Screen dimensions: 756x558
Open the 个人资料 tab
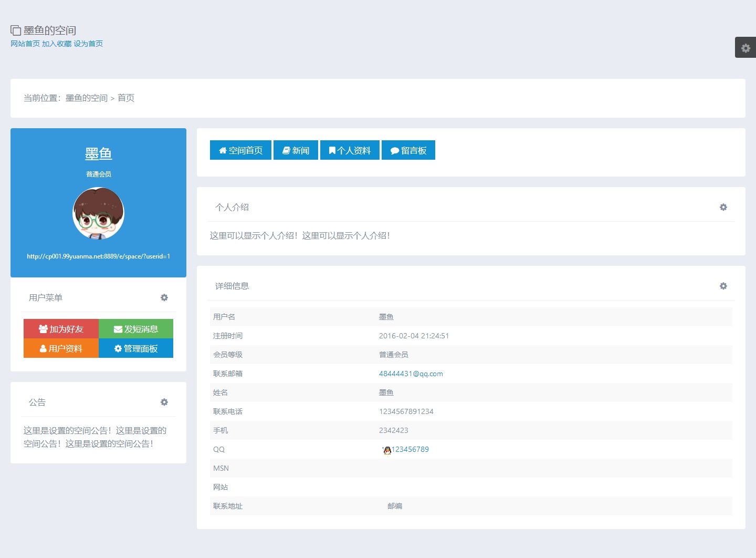[350, 150]
